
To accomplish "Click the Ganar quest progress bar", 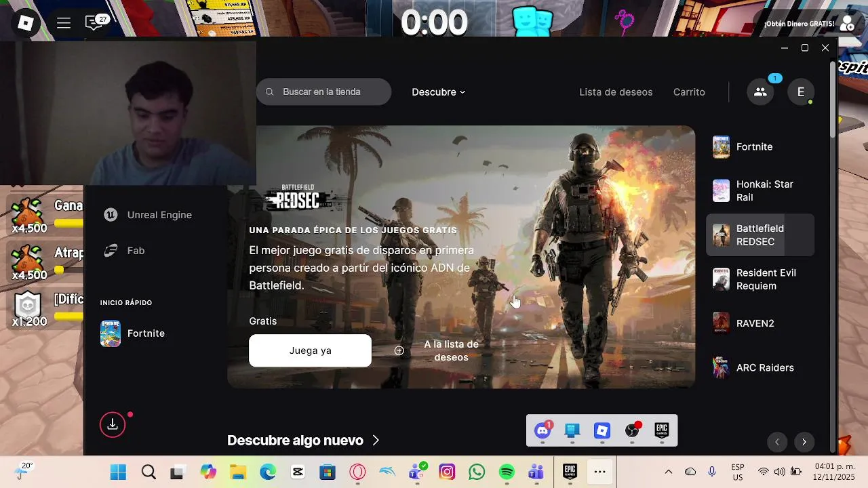I will pyautogui.click(x=69, y=224).
